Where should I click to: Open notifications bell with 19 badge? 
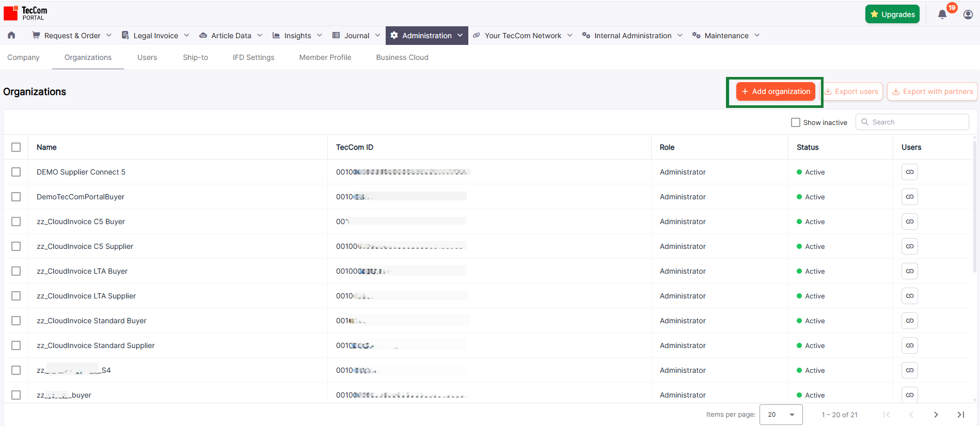[x=942, y=14]
